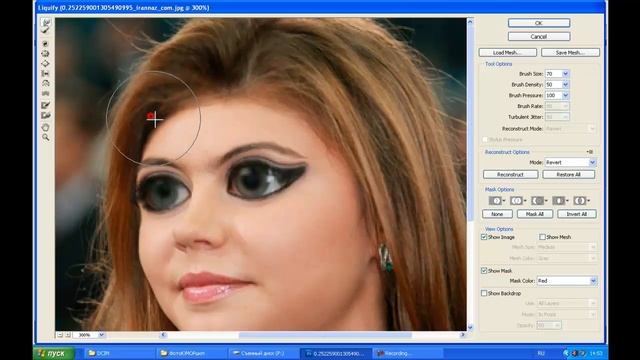Open the Windows Start button

pos(54,353)
